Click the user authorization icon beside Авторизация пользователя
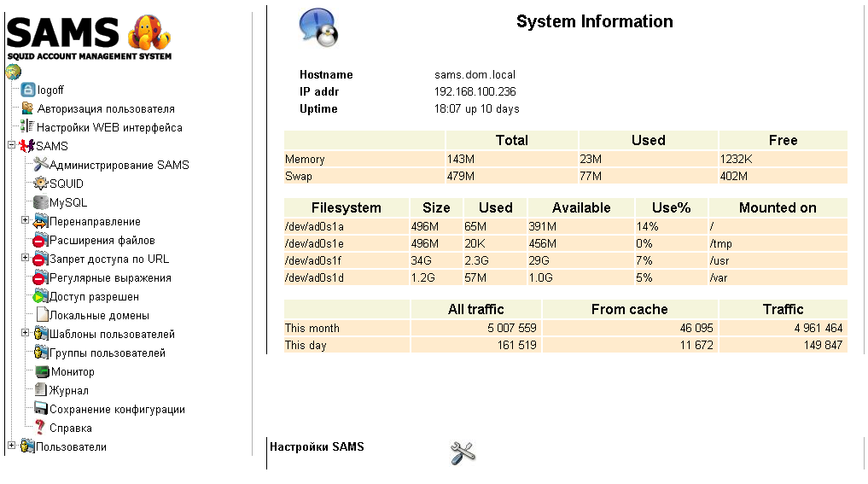868x484 pixels. [27, 108]
